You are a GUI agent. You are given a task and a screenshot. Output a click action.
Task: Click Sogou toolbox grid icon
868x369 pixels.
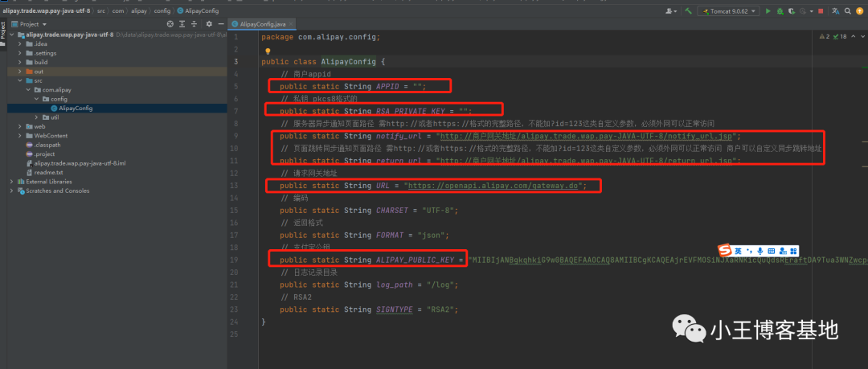pos(792,251)
